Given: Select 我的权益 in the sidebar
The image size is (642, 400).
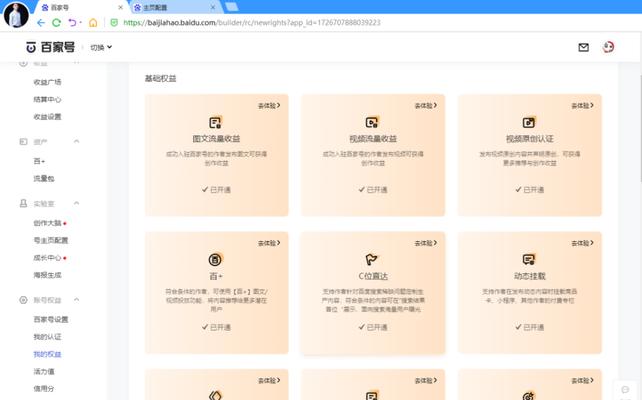Looking at the screenshot, I should tap(47, 354).
